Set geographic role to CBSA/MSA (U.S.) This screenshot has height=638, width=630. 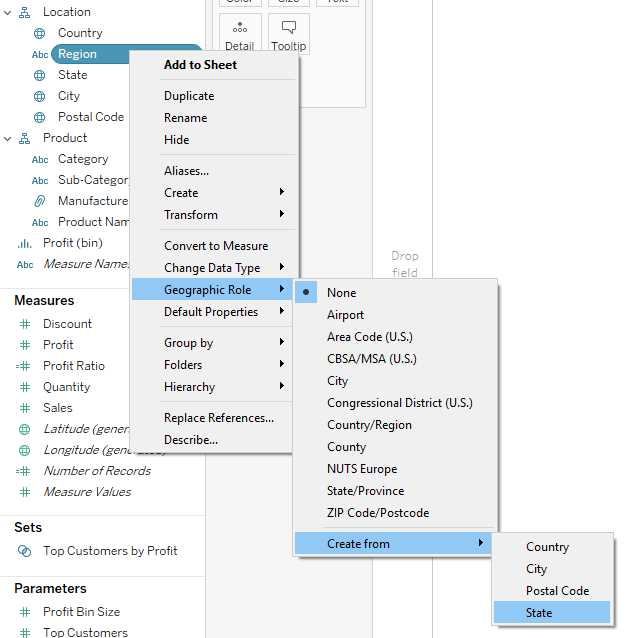point(395,358)
